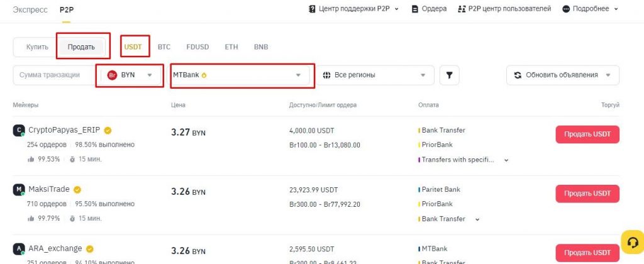This screenshot has height=264, width=644.
Task: Click CryptoPapyas_ERIP avatar icon
Action: 19,131
